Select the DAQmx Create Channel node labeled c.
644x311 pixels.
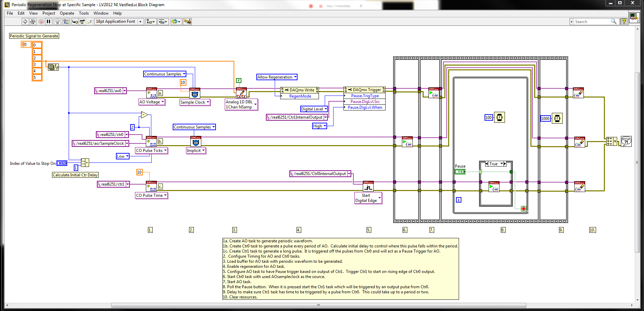click(151, 186)
